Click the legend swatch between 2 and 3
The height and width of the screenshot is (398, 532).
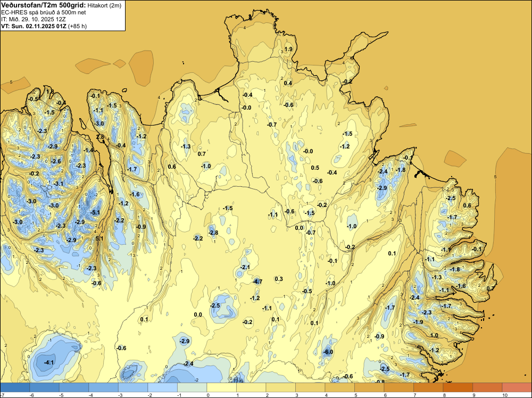click(280, 387)
